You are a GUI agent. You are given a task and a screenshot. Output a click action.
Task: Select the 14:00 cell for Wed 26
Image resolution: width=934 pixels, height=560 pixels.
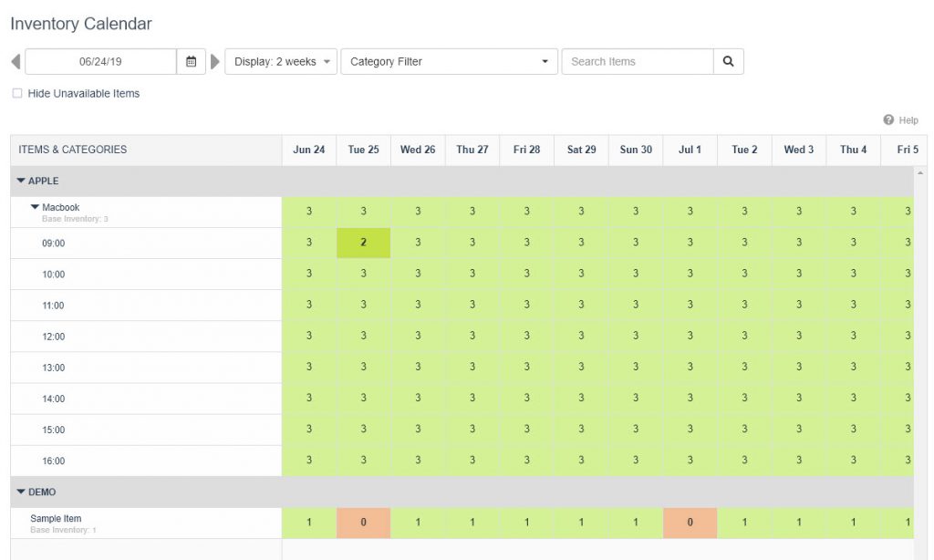point(418,398)
